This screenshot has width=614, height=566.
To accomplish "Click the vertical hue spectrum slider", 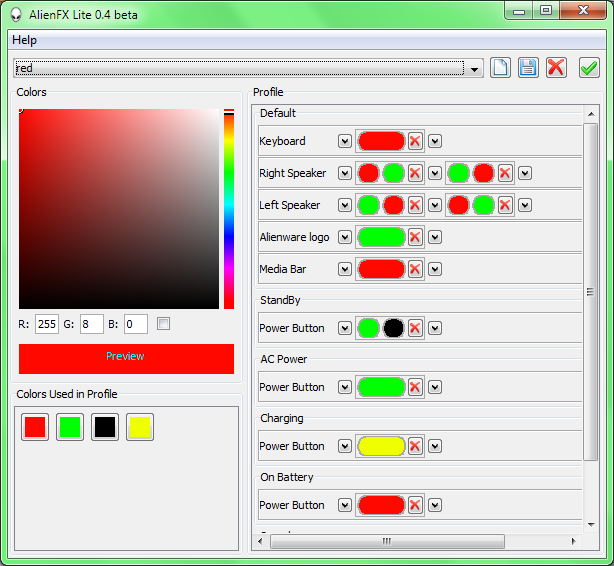I will [x=229, y=209].
